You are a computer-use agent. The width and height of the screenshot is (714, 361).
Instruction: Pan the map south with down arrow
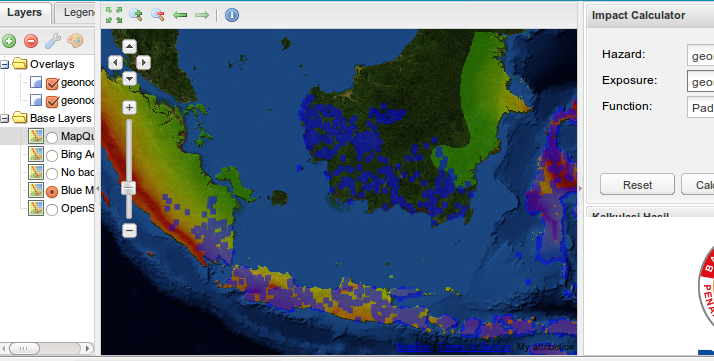pyautogui.click(x=129, y=78)
